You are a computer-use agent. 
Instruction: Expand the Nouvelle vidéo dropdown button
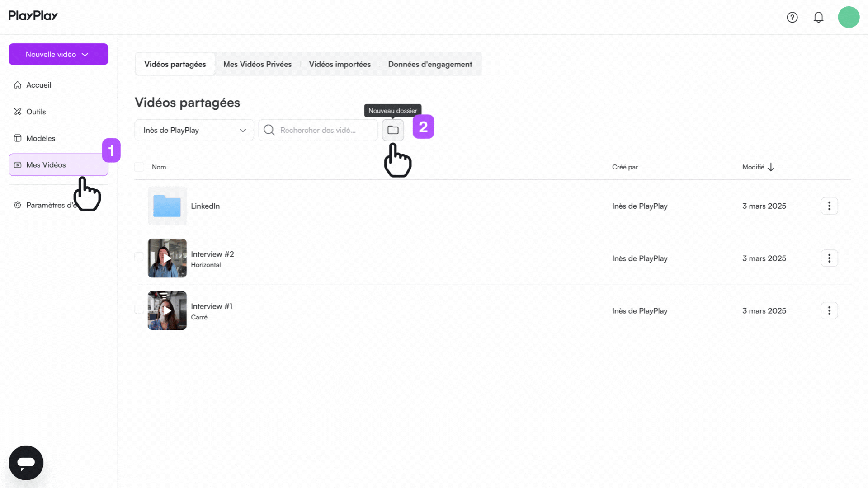58,54
